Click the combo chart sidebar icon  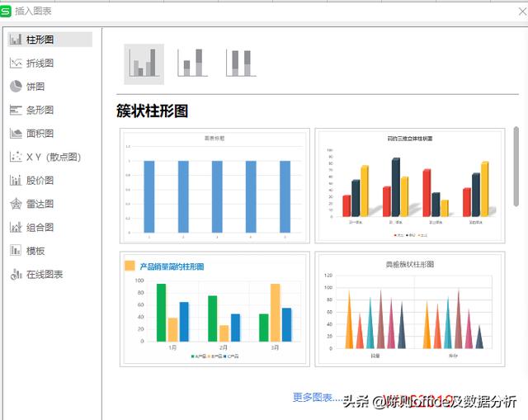point(16,228)
